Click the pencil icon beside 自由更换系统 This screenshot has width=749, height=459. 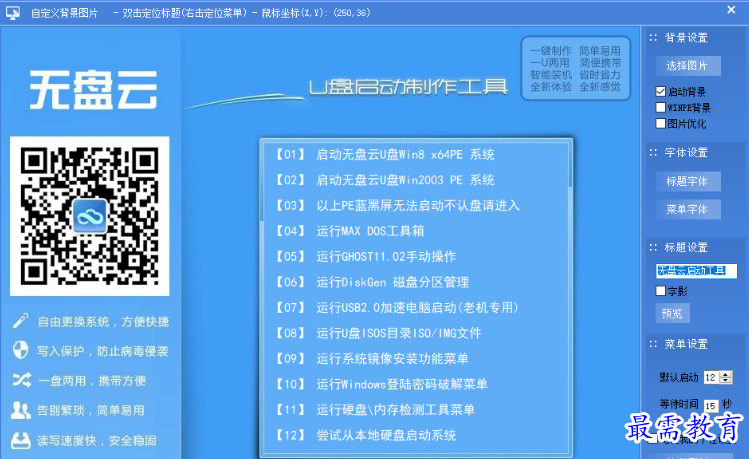20,321
